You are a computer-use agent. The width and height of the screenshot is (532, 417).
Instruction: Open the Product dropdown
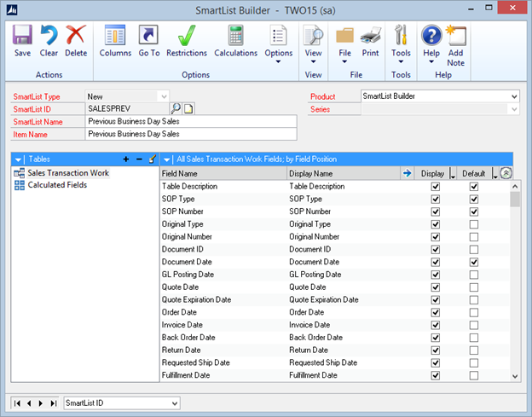[514, 96]
